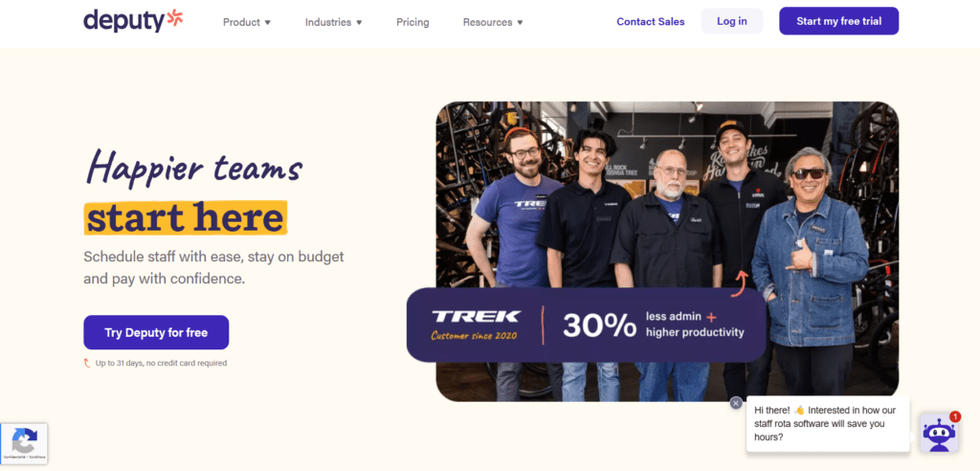Click the Customer since 2020 text
The image size is (980, 471).
[x=475, y=335]
